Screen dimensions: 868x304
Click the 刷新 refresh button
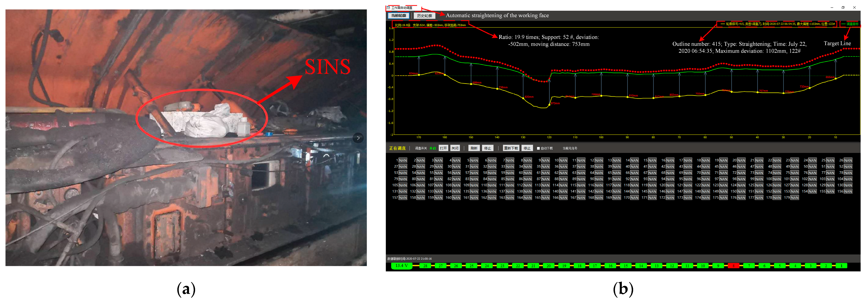474,148
